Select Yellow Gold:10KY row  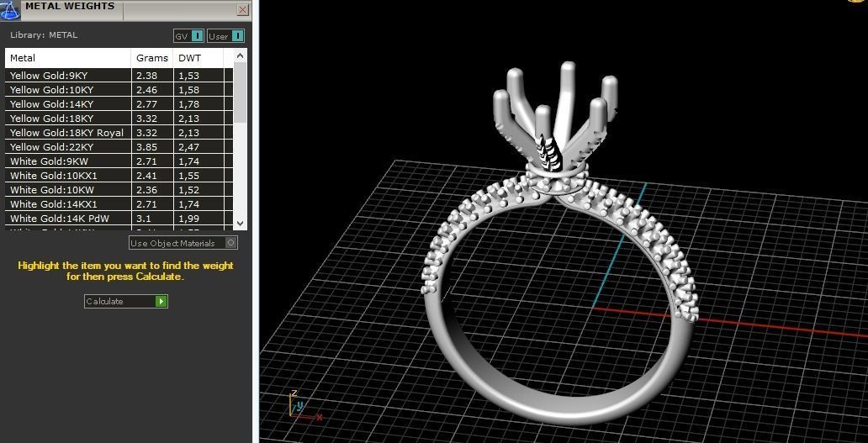[x=119, y=90]
